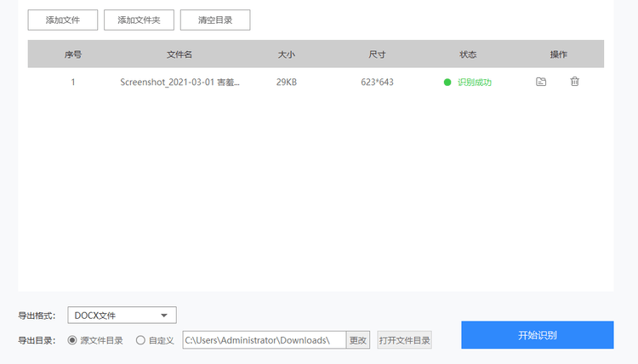This screenshot has height=364, width=638.
Task: Click the green status dot for 识别成功
Action: [x=447, y=82]
